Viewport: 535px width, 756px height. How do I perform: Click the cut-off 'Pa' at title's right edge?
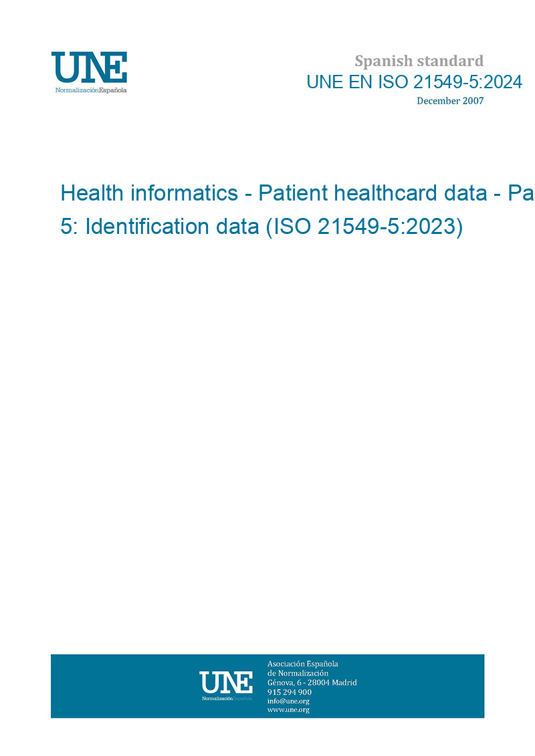(x=520, y=193)
